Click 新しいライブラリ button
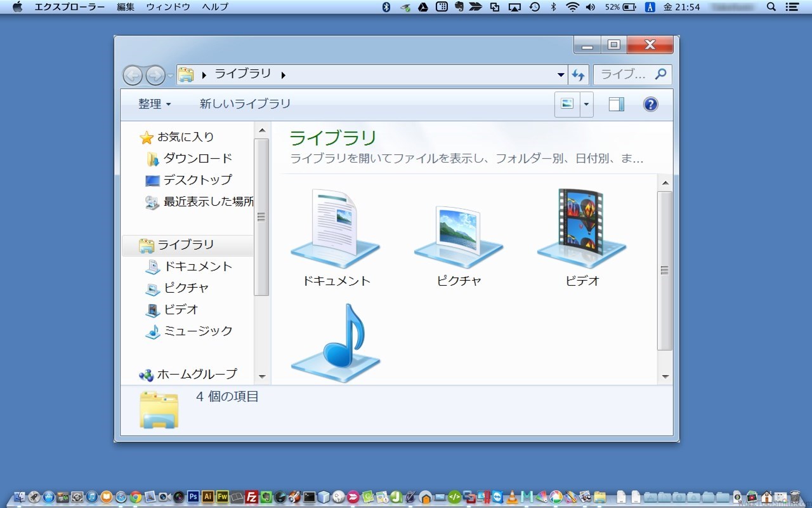Image resolution: width=812 pixels, height=508 pixels. (246, 104)
